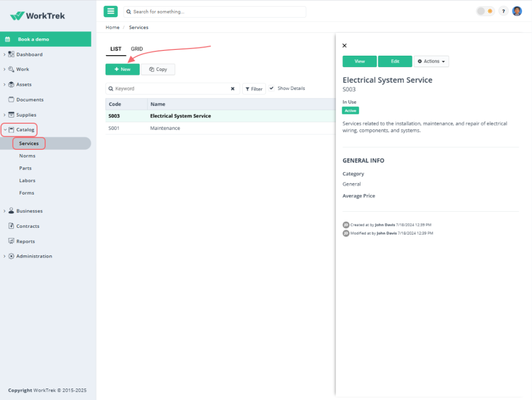This screenshot has height=400, width=532.
Task: Click the help question mark icon
Action: [x=503, y=11]
